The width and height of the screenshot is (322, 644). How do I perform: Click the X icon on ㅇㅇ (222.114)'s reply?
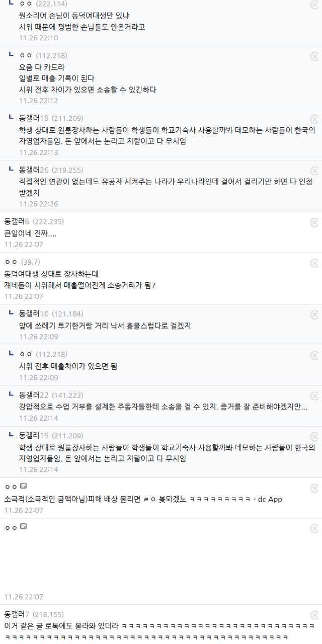point(314,5)
